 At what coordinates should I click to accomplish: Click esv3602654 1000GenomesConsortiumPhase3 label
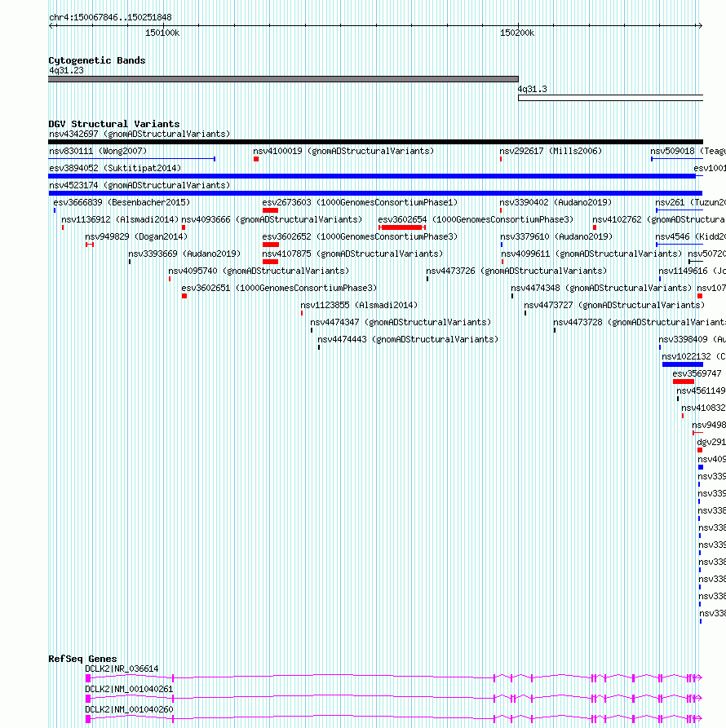pyautogui.click(x=476, y=219)
